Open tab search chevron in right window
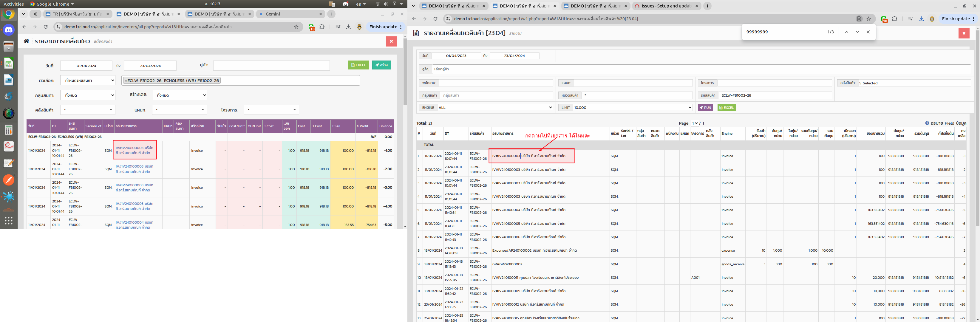980x322 pixels. click(414, 6)
